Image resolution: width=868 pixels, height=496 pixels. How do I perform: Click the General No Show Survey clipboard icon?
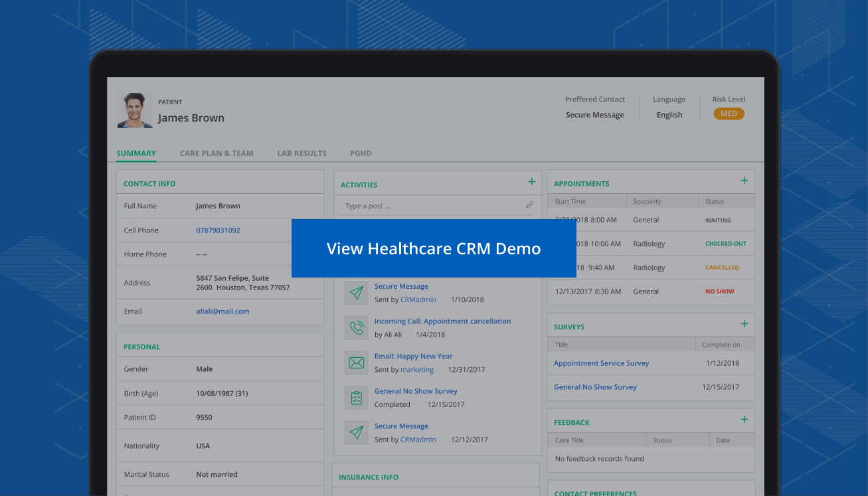tap(356, 397)
